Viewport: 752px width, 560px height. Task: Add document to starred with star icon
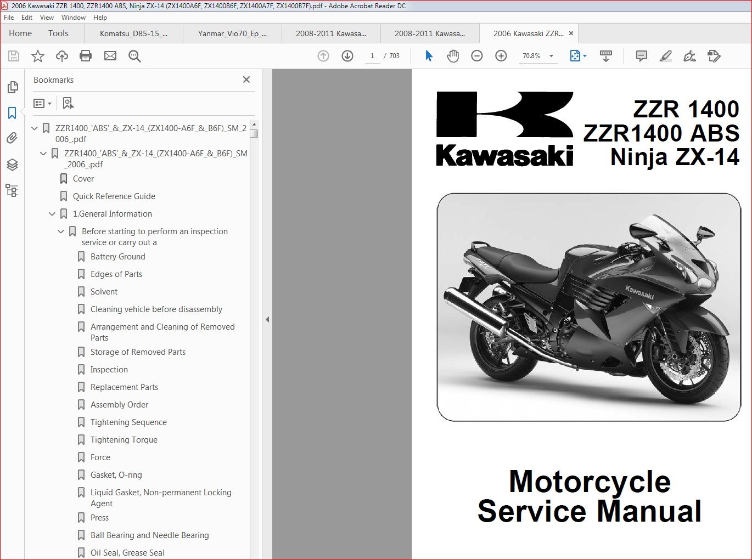pyautogui.click(x=38, y=56)
